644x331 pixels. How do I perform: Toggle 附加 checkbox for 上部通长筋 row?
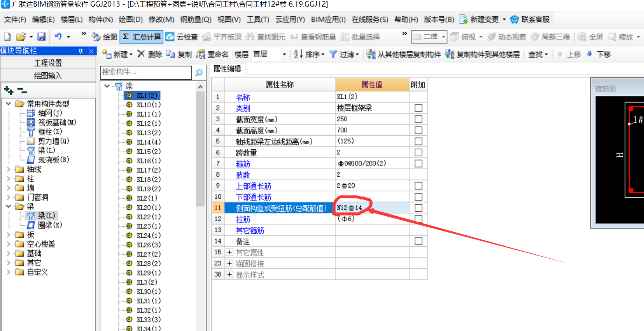(418, 186)
